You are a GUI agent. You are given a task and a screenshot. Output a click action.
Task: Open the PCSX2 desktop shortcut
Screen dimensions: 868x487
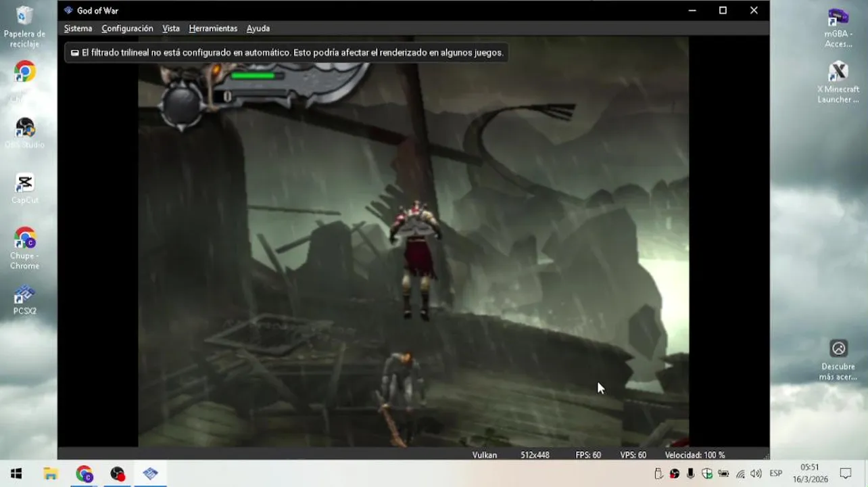pyautogui.click(x=24, y=300)
